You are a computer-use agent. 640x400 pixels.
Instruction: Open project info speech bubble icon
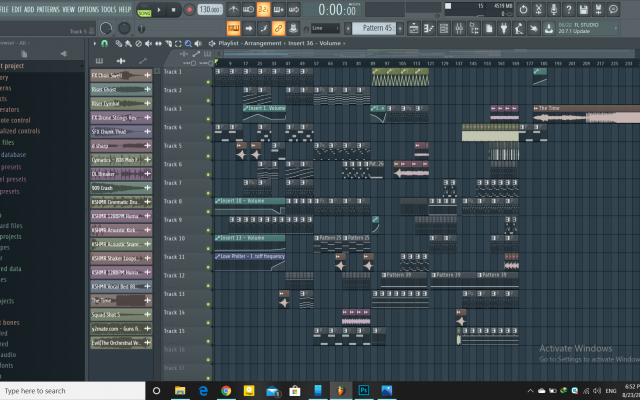coord(613,9)
